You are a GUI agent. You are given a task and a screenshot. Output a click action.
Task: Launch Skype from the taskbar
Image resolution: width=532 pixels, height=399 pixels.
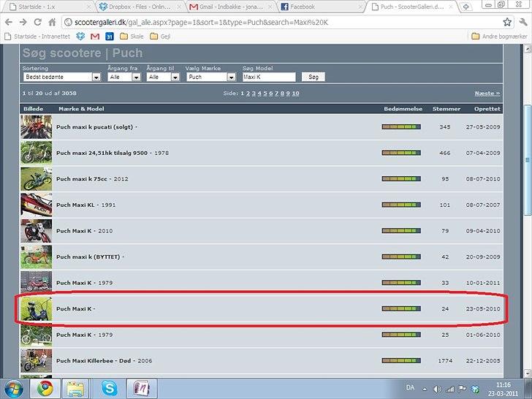tap(110, 387)
